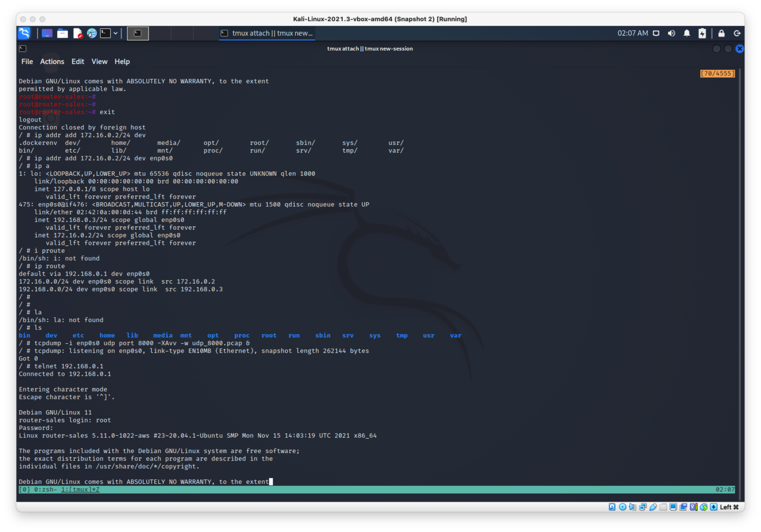This screenshot has height=532, width=761.
Task: Click the terminal window menu icon
Action: click(23, 49)
